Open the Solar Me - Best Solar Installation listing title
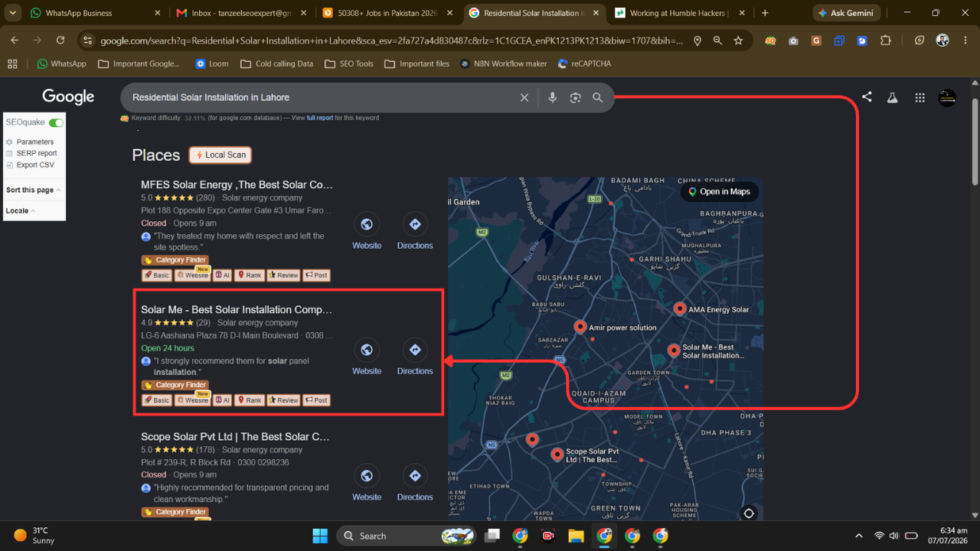 pyautogui.click(x=237, y=310)
